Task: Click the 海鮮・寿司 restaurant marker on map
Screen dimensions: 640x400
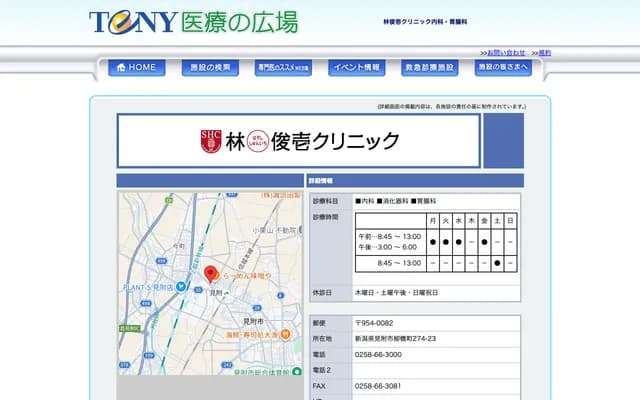Action: click(x=286, y=335)
